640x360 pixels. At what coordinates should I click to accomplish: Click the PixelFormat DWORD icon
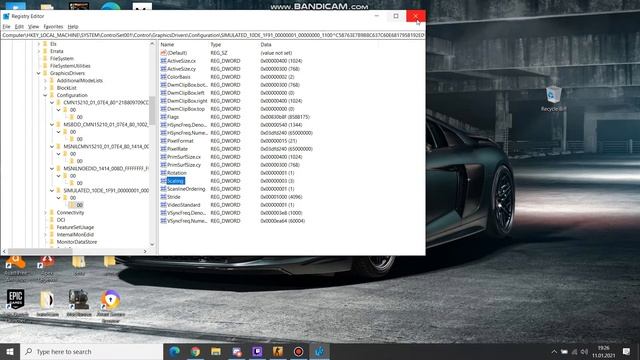[x=163, y=141]
